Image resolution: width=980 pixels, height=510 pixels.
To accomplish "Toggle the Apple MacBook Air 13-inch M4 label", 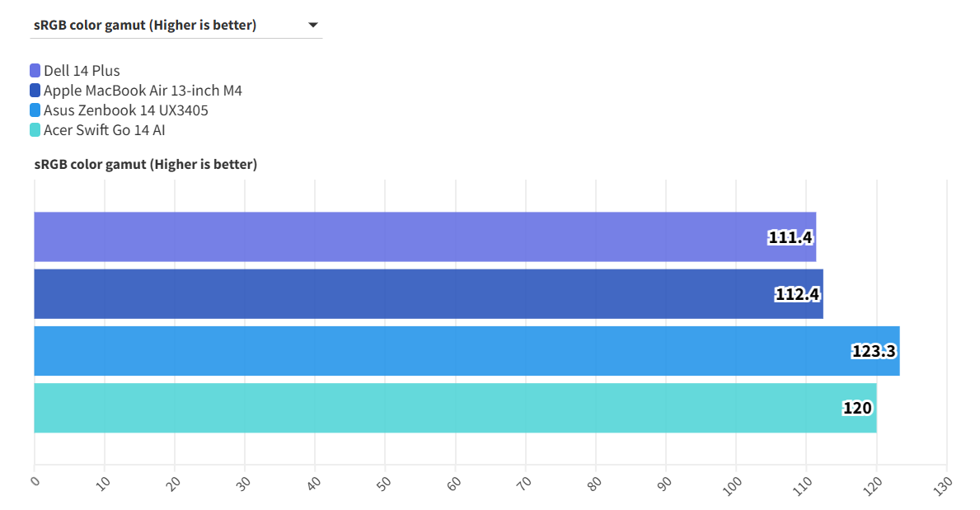I will pos(143,91).
